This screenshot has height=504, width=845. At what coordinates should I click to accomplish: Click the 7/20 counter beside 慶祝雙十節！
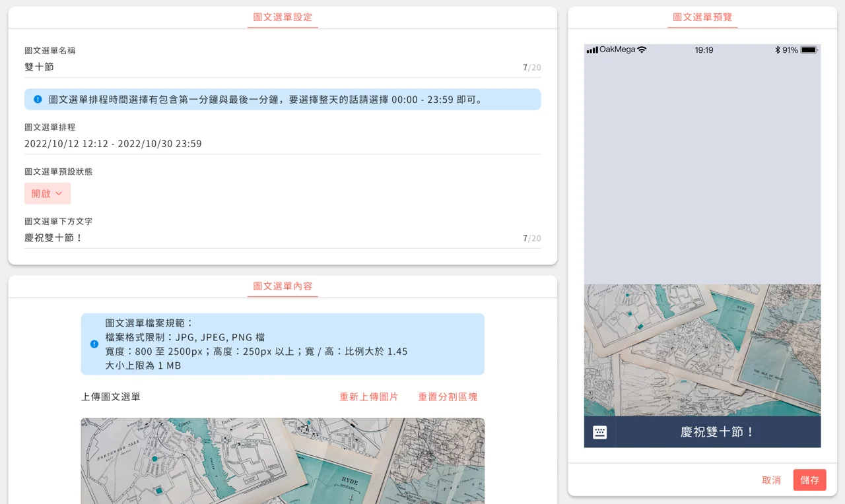tap(532, 238)
